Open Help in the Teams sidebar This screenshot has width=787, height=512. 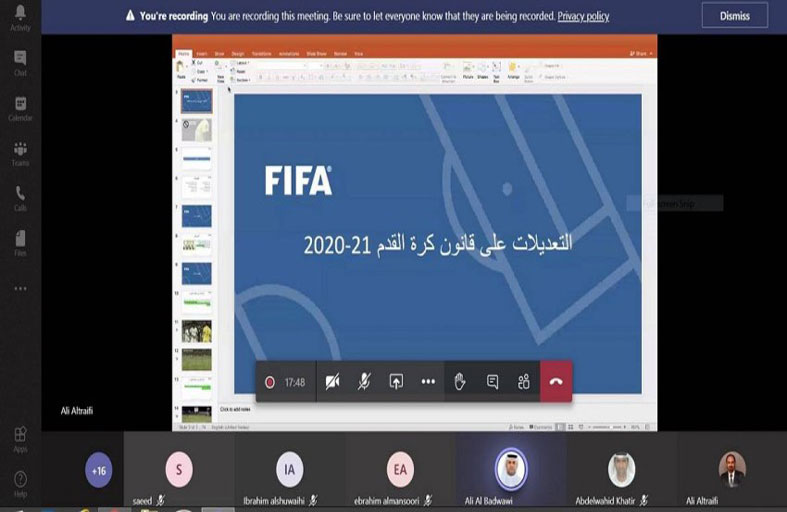pos(20,483)
